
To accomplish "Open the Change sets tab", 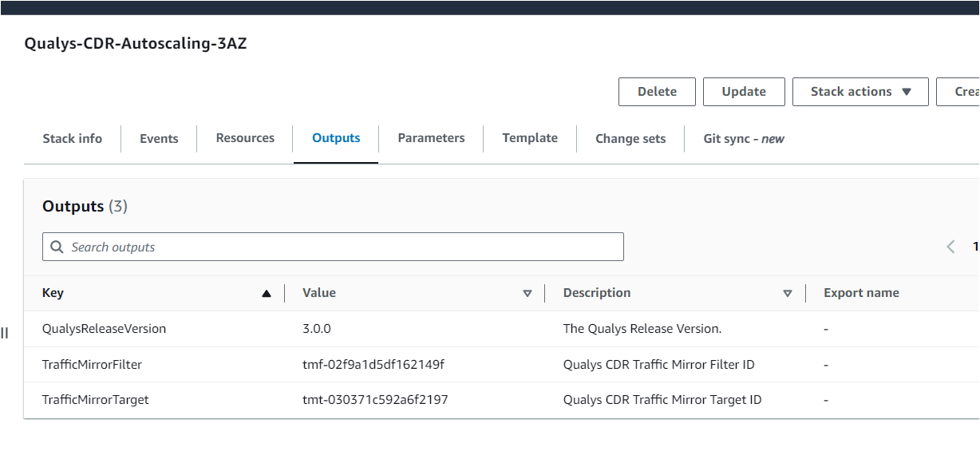I will point(630,138).
